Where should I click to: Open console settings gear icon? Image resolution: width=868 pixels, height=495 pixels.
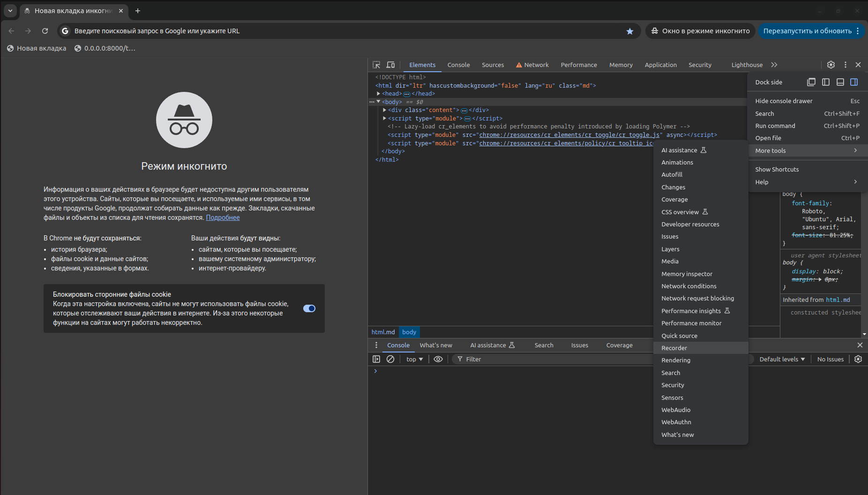pos(858,359)
